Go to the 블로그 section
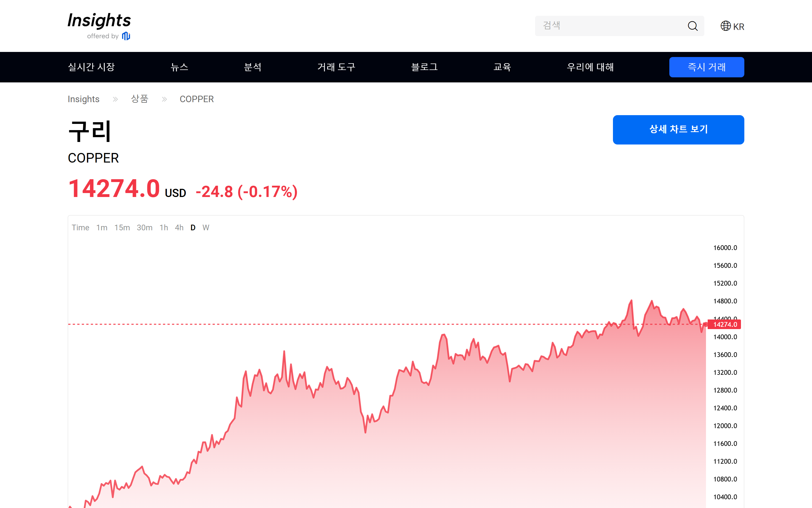Screen dimensions: 812x508 424,67
